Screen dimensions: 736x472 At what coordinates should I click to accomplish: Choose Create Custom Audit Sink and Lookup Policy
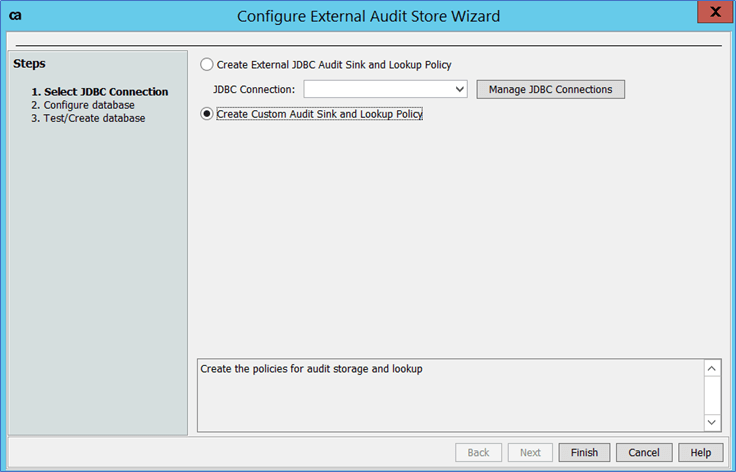[x=207, y=114]
